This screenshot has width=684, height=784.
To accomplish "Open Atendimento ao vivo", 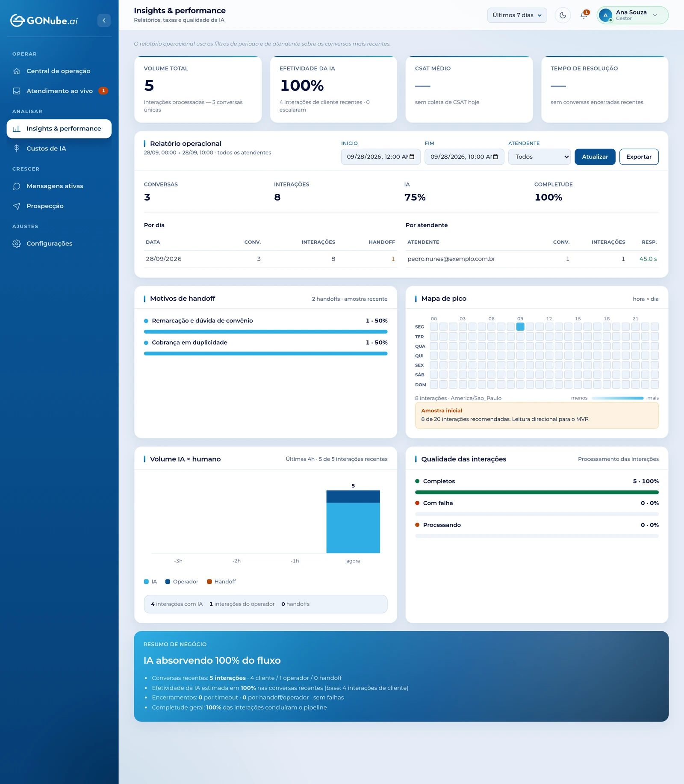I will coord(59,91).
